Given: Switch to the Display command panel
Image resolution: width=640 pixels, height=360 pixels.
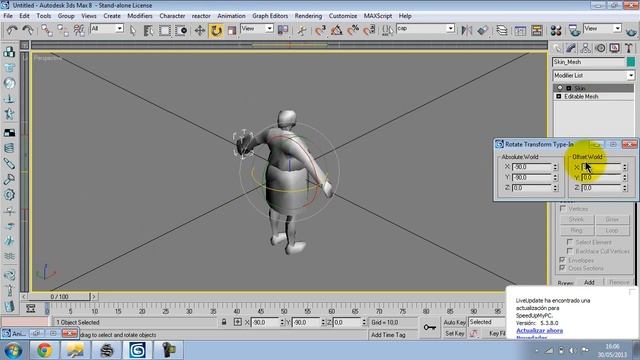Looking at the screenshot, I should (615, 49).
